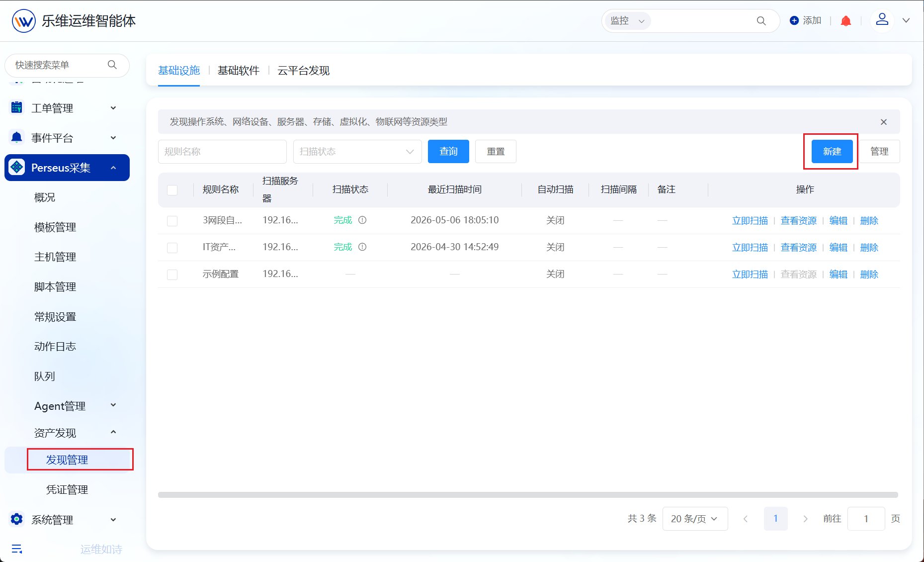Open the user profile avatar
This screenshot has height=562, width=924.
882,20
